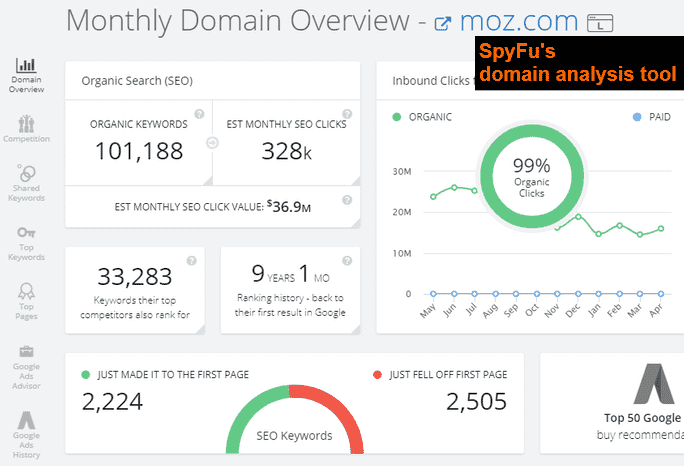Show help for 33,283 competitor keywords
Screen dimensions: 684x466
click(x=191, y=260)
